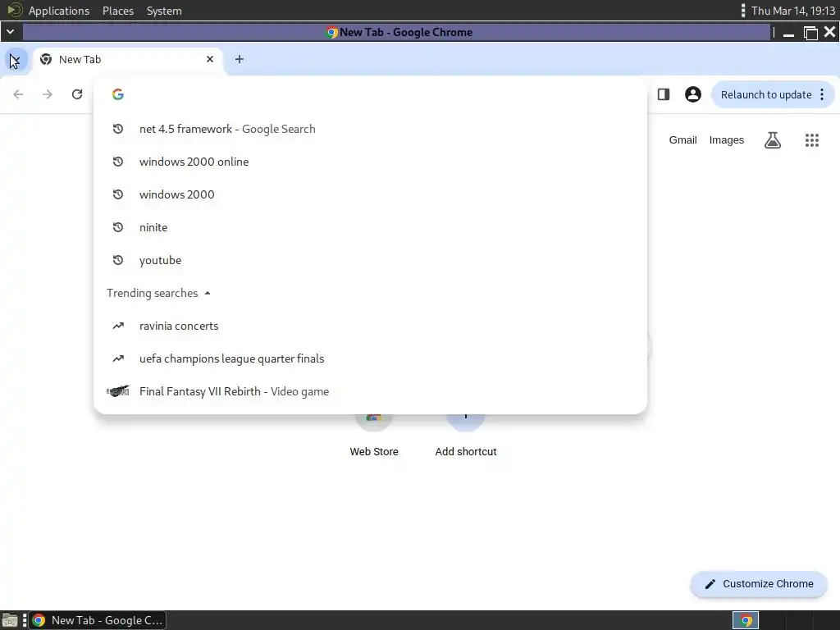Open the Search Labs flask icon
Screen dimensions: 840x630
(x=773, y=140)
